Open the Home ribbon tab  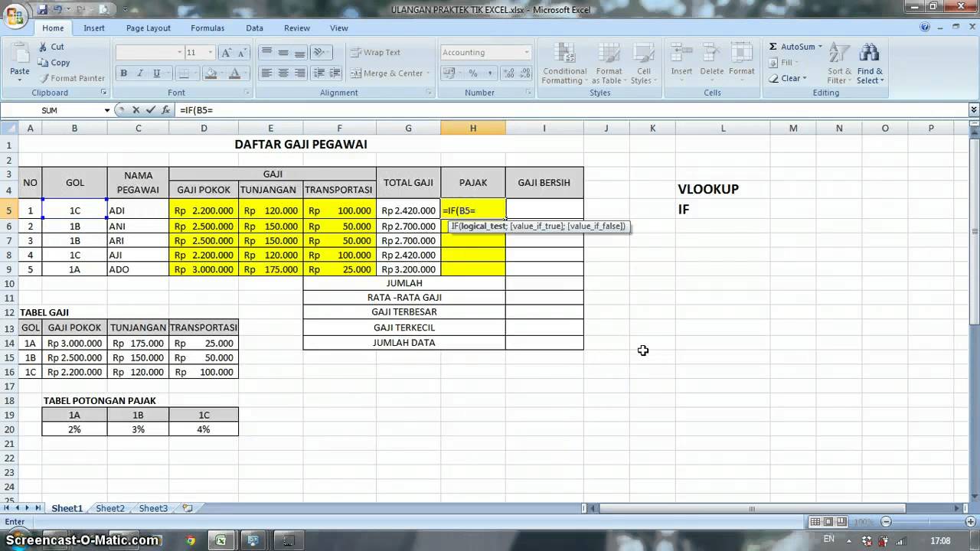[53, 28]
